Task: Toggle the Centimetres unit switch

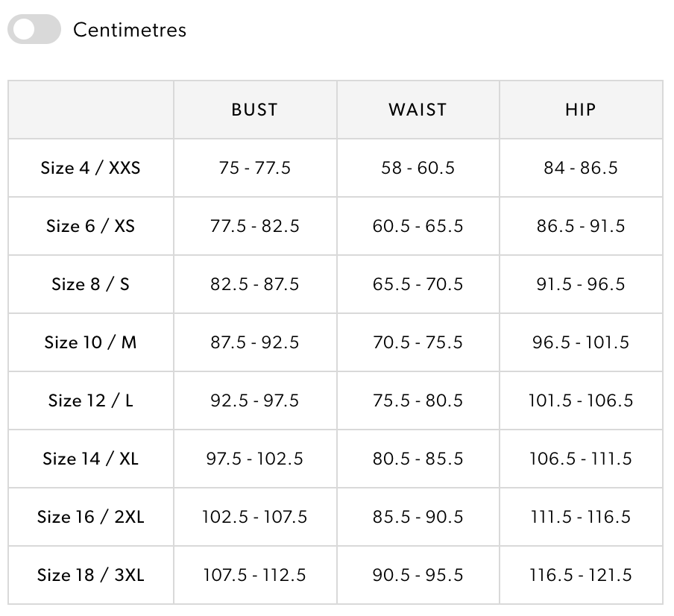Action: pos(34,30)
